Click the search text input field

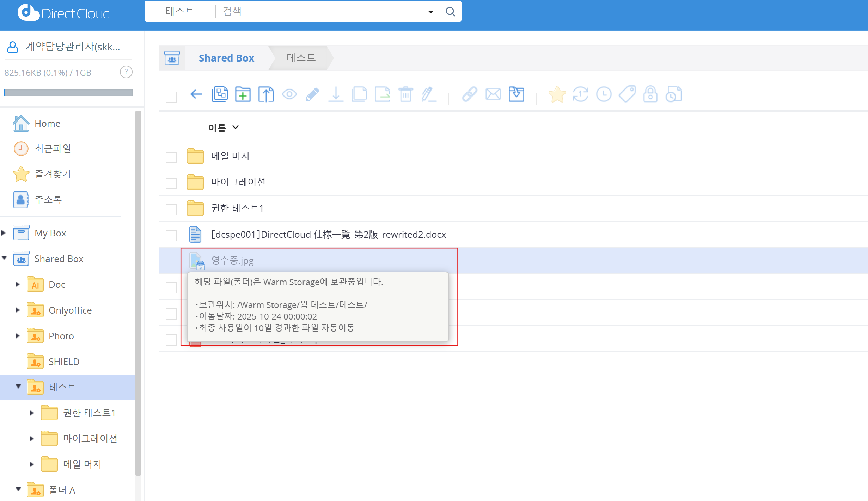point(317,12)
